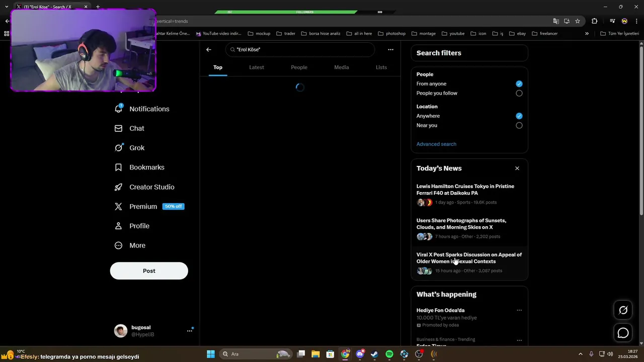Viewport: 644px width, 362px height.
Task: Open the Tüm Yer İşaretleri bookmarks folder
Action: tap(619, 34)
